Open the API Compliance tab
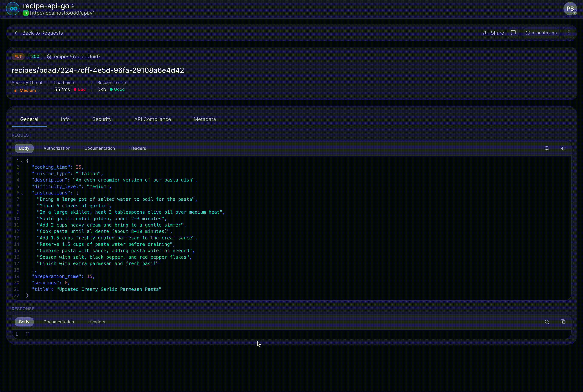Screen dimensions: 583x392 click(152, 119)
